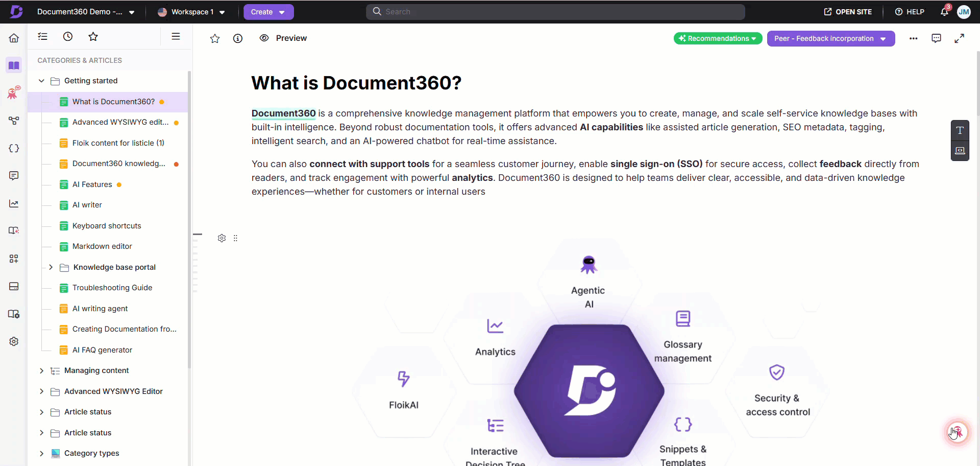The width and height of the screenshot is (980, 466).
Task: Select the AI writer article
Action: pos(87,205)
